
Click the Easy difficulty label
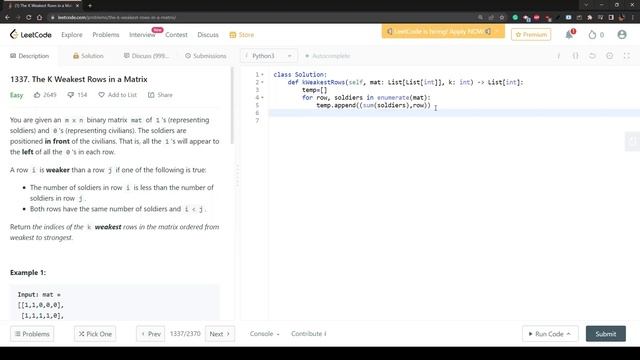click(16, 95)
